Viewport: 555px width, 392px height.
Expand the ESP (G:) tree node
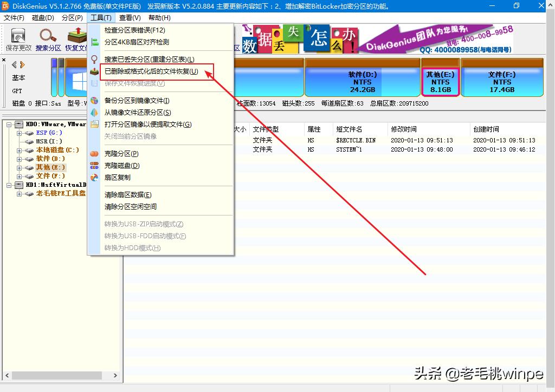[x=18, y=134]
